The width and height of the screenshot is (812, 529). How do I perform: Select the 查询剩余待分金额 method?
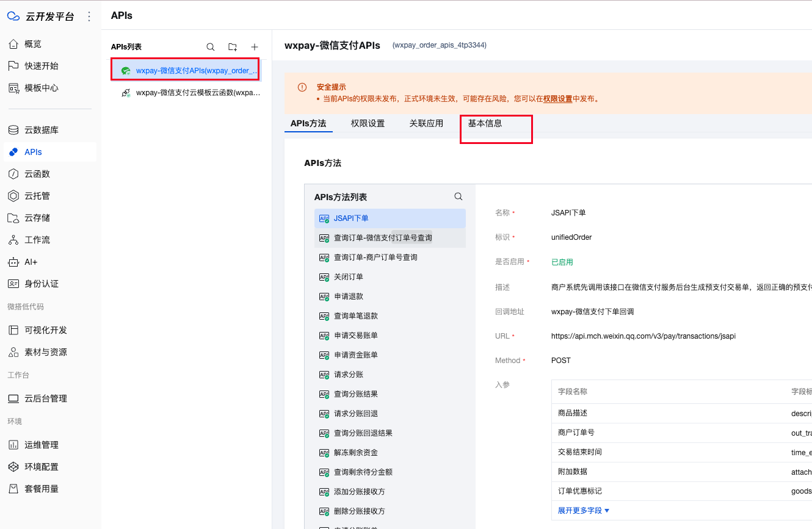coord(390,472)
